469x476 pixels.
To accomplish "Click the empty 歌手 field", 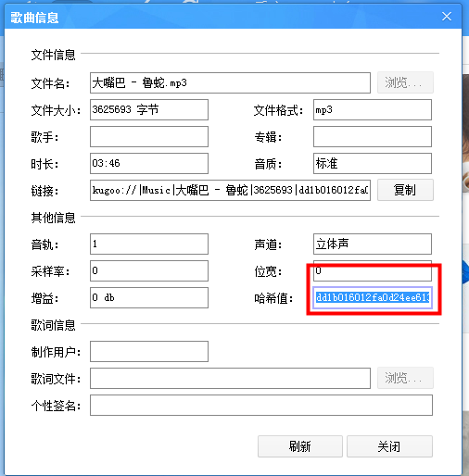I will click(x=149, y=136).
